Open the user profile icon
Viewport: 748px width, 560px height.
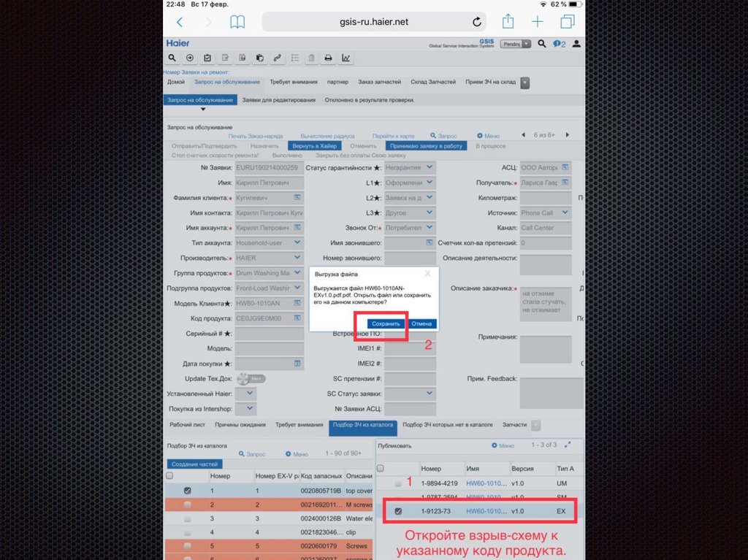(576, 44)
